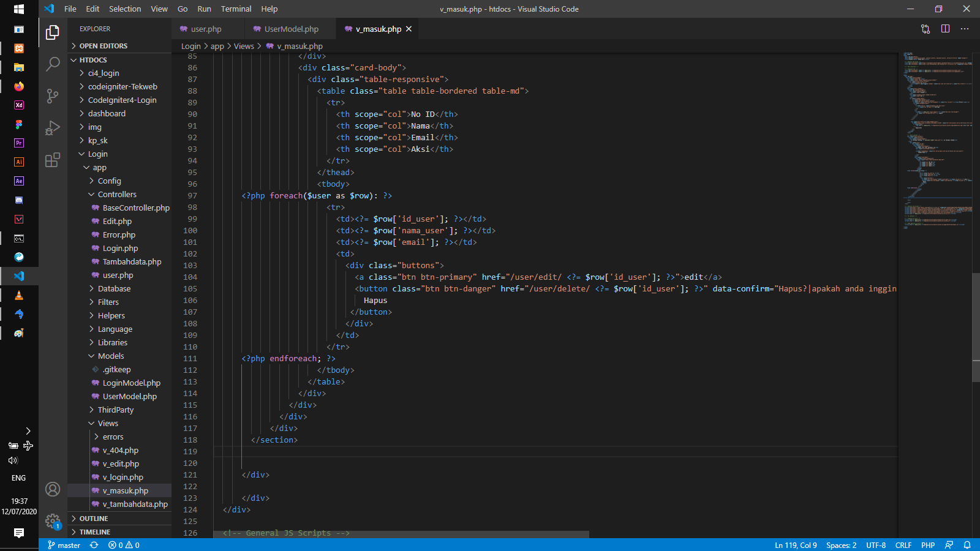Screen dimensions: 980x551
Task: Open the Terminal menu
Action: [x=236, y=9]
